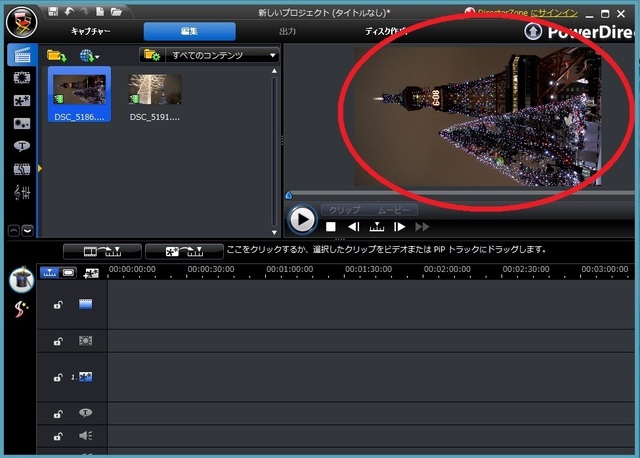Open the Particle Room icon
Image resolution: width=640 pixels, height=458 pixels.
tap(22, 123)
